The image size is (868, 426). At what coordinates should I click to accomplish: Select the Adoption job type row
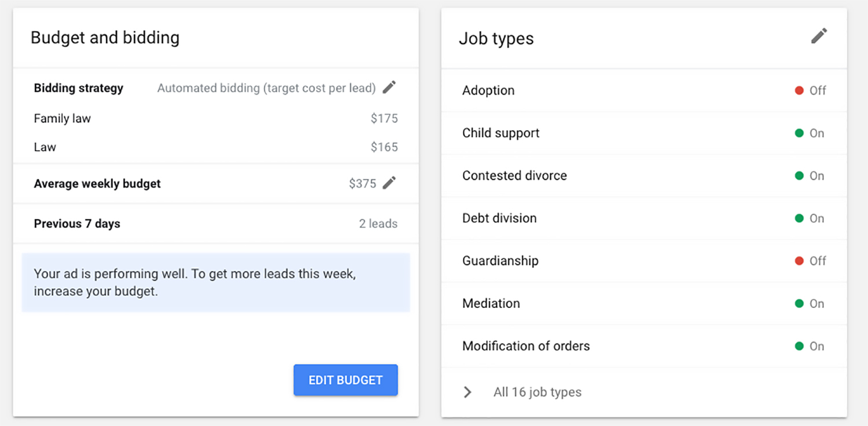(x=488, y=91)
